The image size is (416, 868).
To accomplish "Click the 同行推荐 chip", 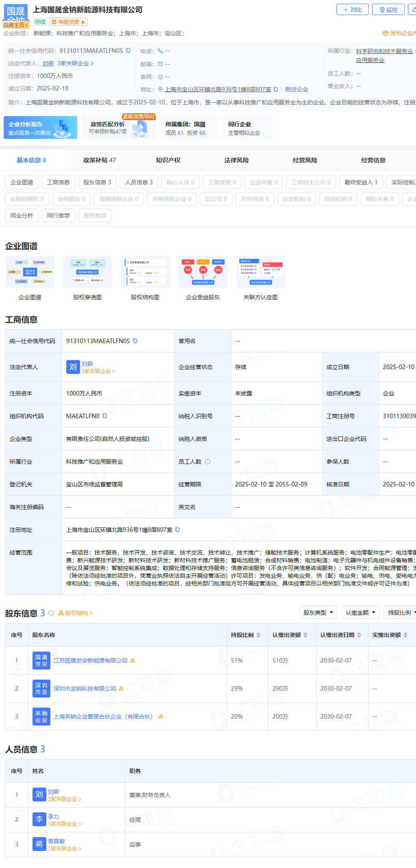I will pos(58,216).
